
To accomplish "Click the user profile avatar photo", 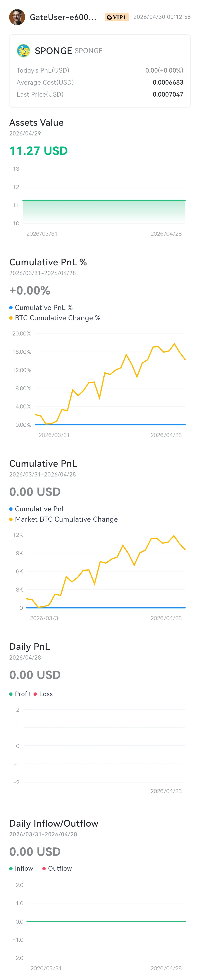I will [17, 17].
